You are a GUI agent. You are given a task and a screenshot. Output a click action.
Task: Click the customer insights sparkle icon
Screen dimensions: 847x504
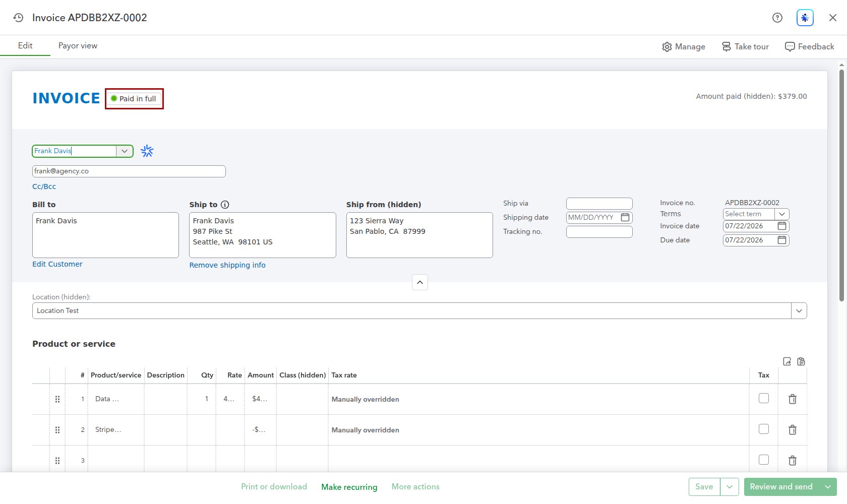[x=147, y=151]
